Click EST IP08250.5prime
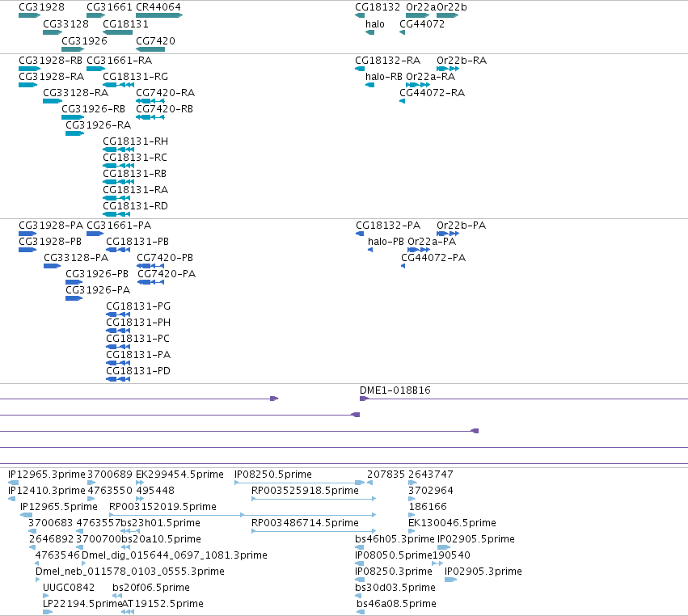Viewport: 688px width, 616px height. (273, 475)
